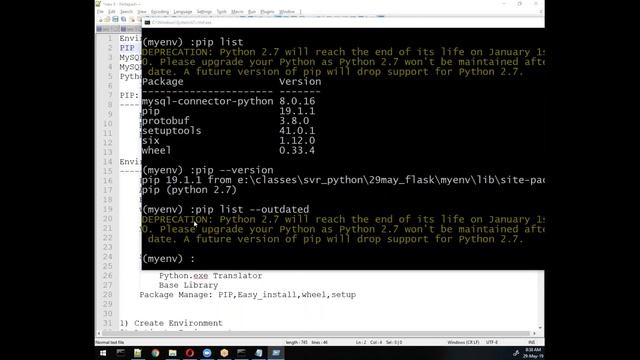
Task: Open the Search menu in Notepad++
Action: (x=126, y=12)
